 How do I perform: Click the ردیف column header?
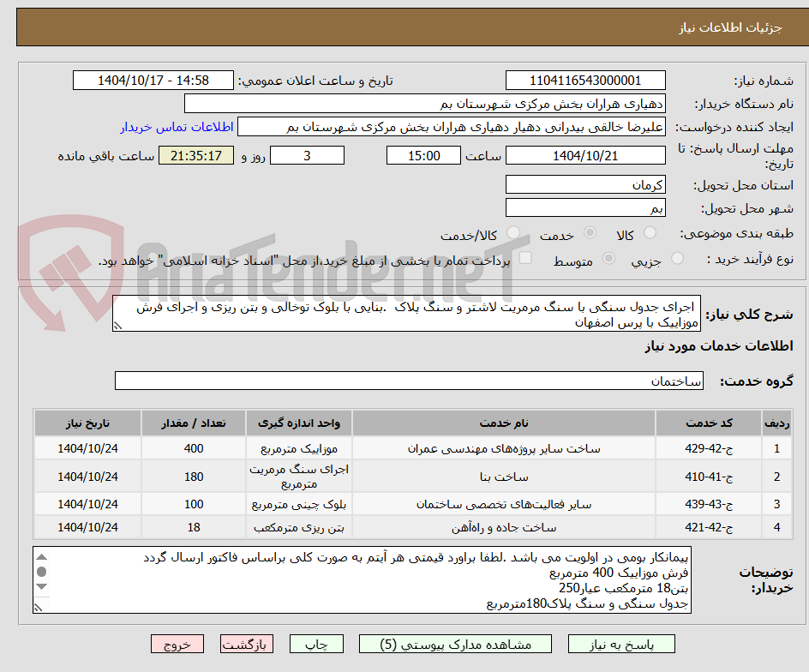[x=776, y=423]
